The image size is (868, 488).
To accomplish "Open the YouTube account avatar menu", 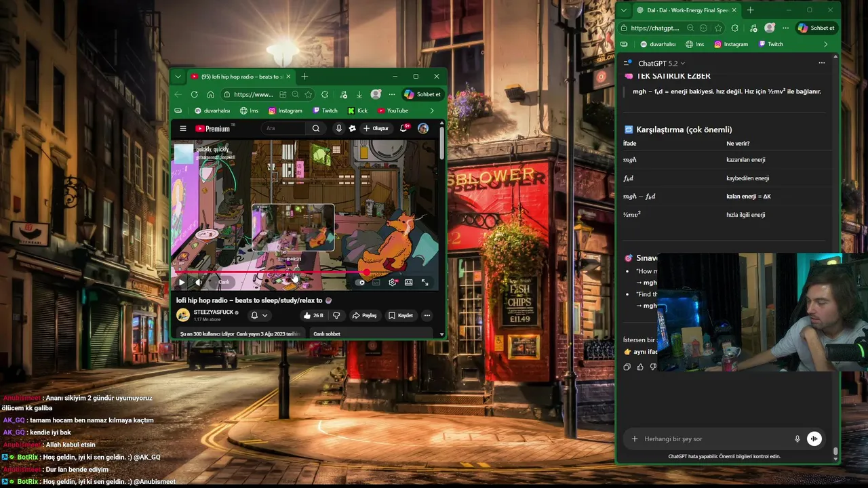I will point(423,128).
